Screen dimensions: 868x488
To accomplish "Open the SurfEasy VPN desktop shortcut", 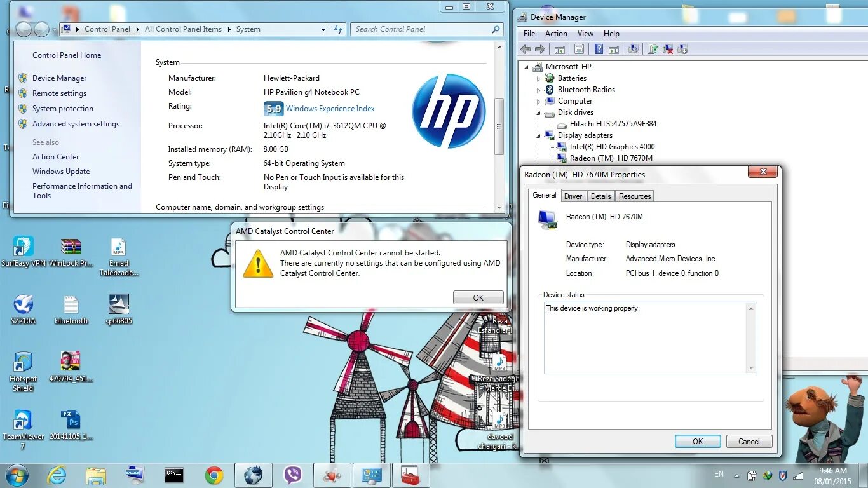I will pyautogui.click(x=23, y=248).
